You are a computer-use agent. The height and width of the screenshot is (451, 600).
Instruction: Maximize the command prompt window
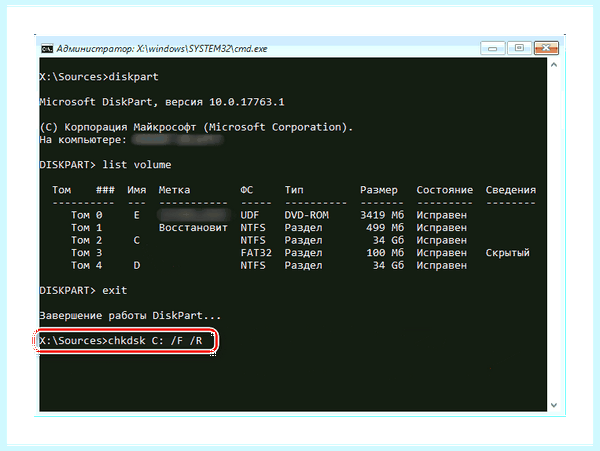[519, 48]
